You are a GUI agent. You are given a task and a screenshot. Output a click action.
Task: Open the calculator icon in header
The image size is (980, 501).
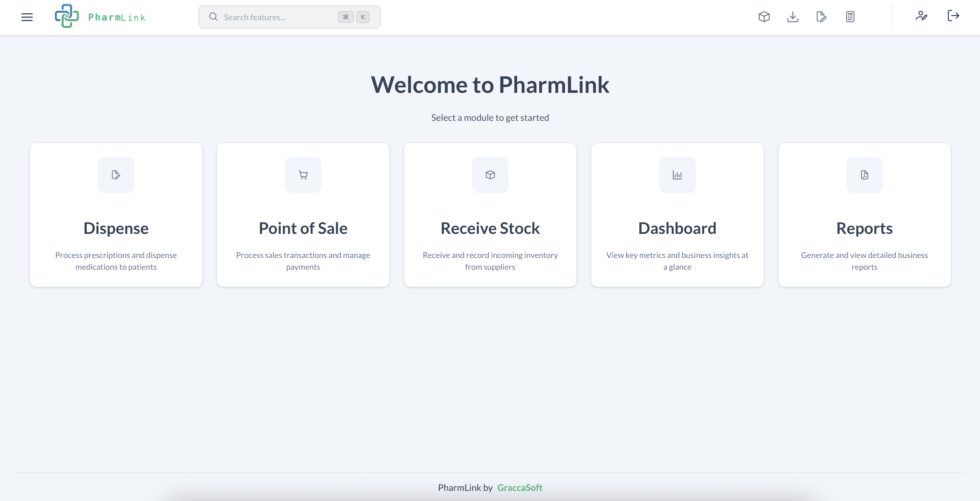click(850, 17)
